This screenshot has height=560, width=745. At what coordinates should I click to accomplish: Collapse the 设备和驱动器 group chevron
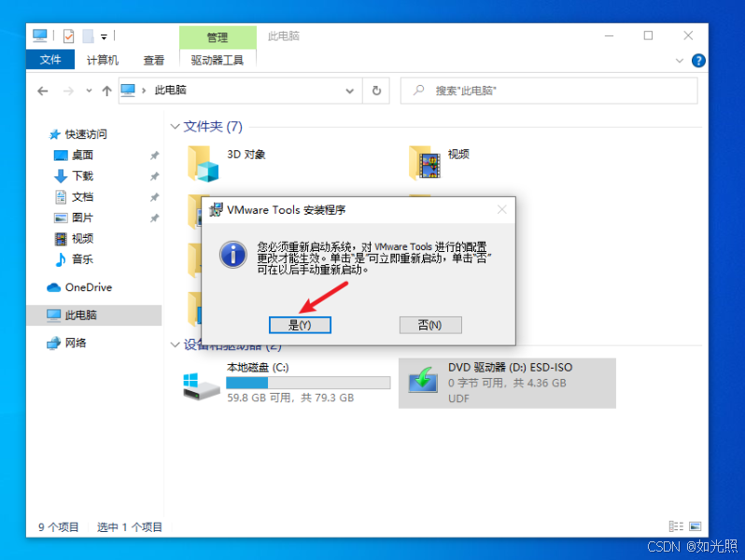pyautogui.click(x=175, y=344)
